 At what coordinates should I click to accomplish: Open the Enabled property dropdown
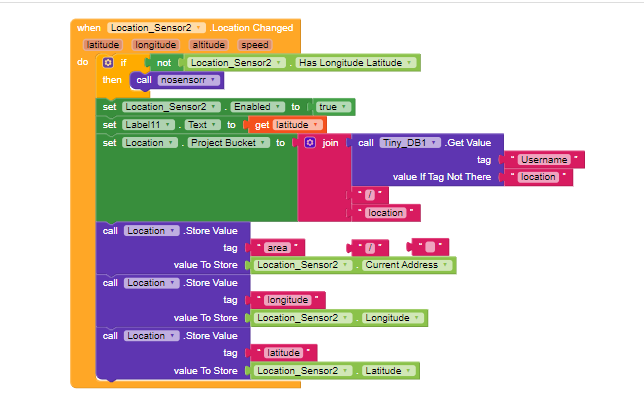pyautogui.click(x=257, y=107)
